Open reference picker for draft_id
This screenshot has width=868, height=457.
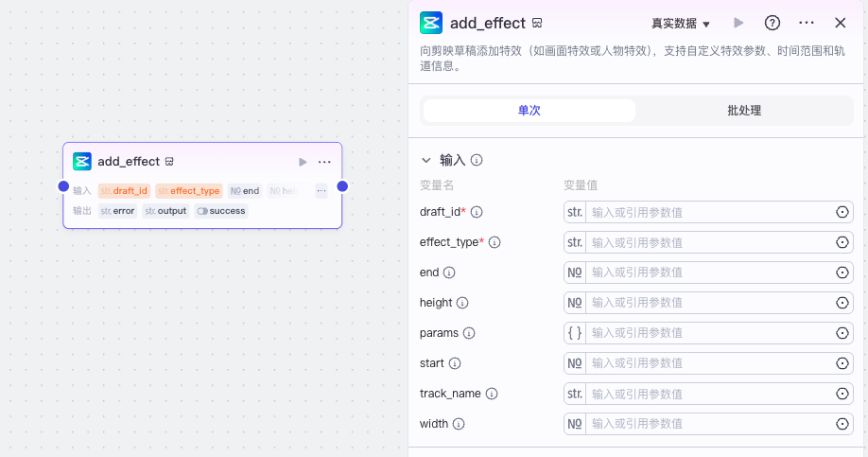click(842, 212)
